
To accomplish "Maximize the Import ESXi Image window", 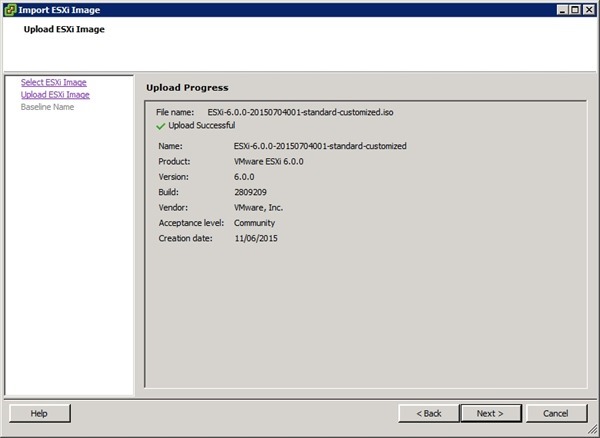I will (x=575, y=10).
